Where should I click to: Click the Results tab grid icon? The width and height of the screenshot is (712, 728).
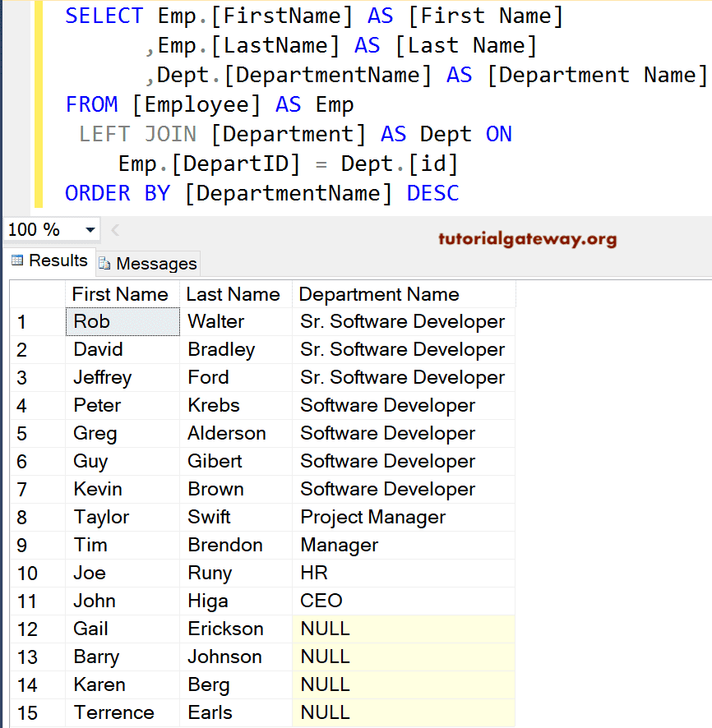(18, 260)
